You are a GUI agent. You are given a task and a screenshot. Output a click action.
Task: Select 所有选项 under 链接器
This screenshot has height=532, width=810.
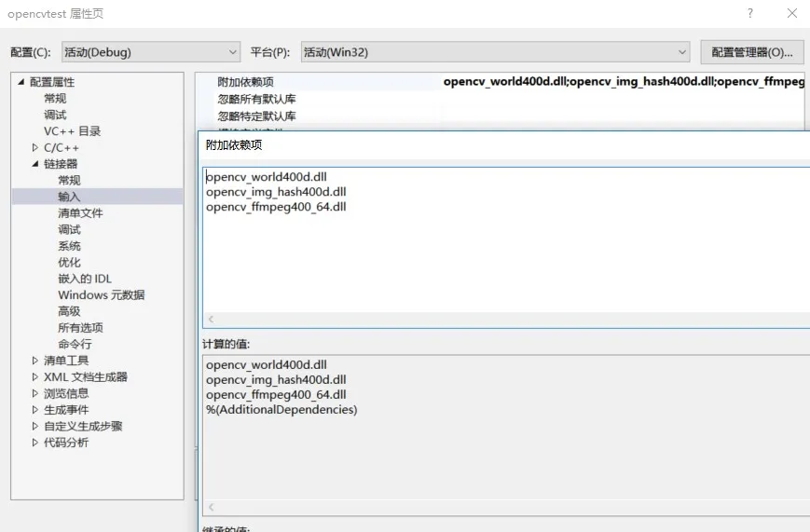click(x=80, y=327)
